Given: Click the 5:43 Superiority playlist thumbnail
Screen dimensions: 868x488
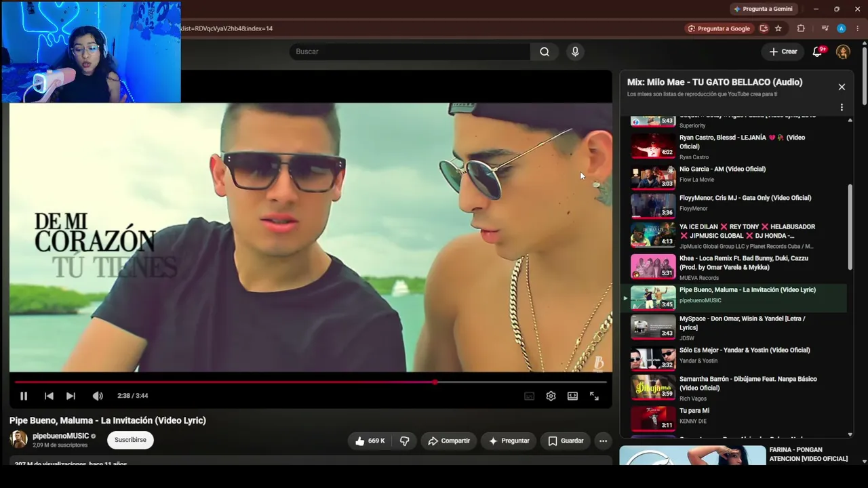Looking at the screenshot, I should click(653, 121).
